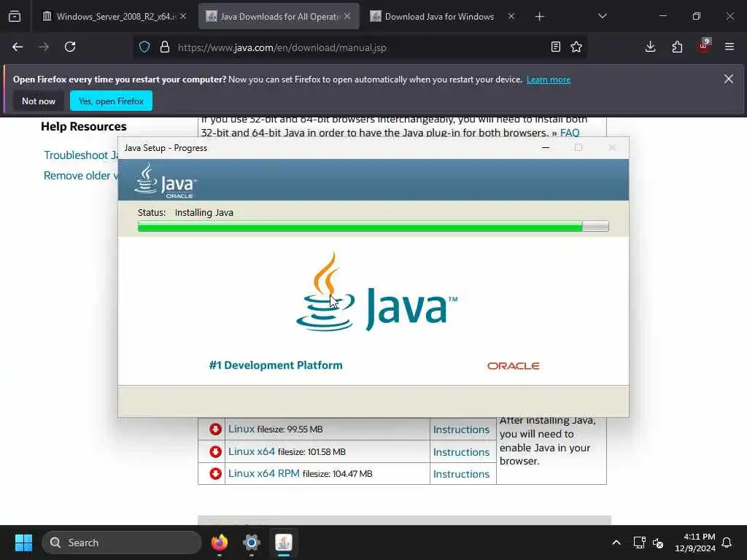
Task: Download the Linux 99.55 MB package
Action: [x=241, y=429]
